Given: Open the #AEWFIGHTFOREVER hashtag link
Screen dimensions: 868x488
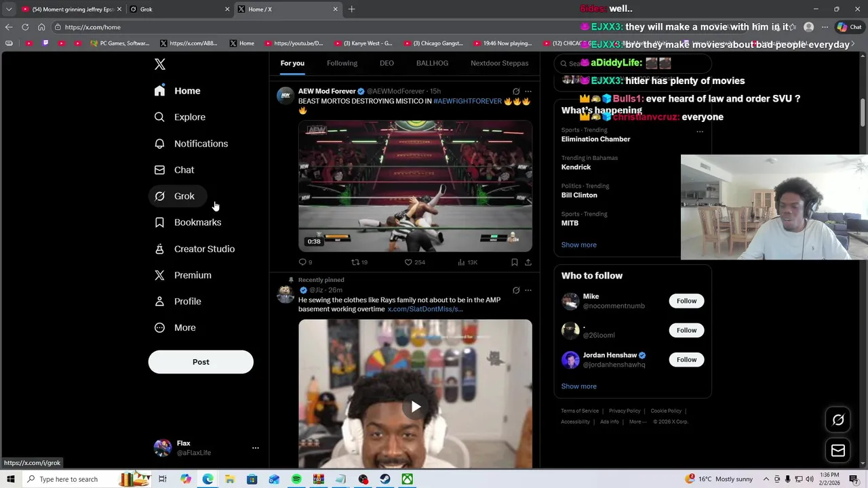Looking at the screenshot, I should [467, 101].
